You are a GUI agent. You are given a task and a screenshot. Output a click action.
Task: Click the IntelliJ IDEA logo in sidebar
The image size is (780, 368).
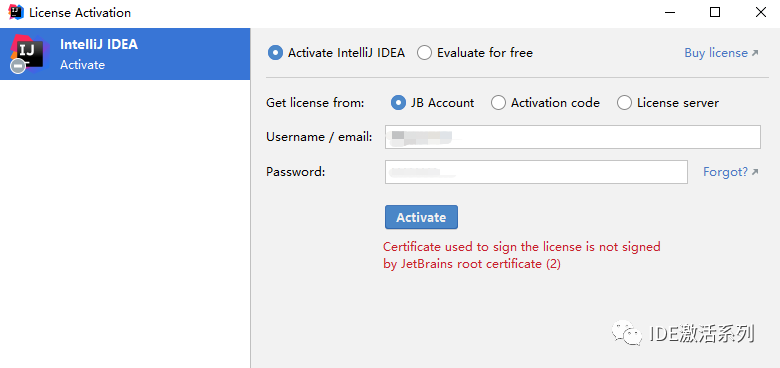click(x=30, y=53)
